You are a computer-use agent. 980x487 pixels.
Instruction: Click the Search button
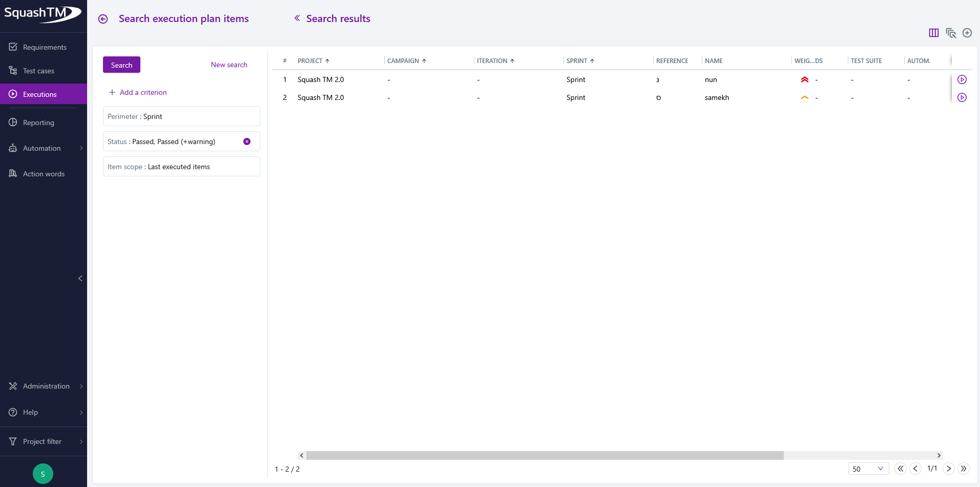(121, 65)
